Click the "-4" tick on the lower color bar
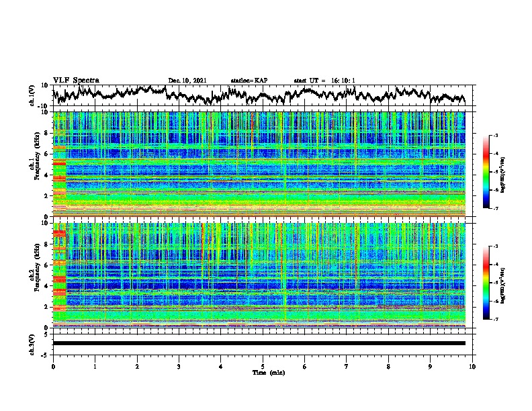Viewport: 532px width, 411px height. point(495,265)
